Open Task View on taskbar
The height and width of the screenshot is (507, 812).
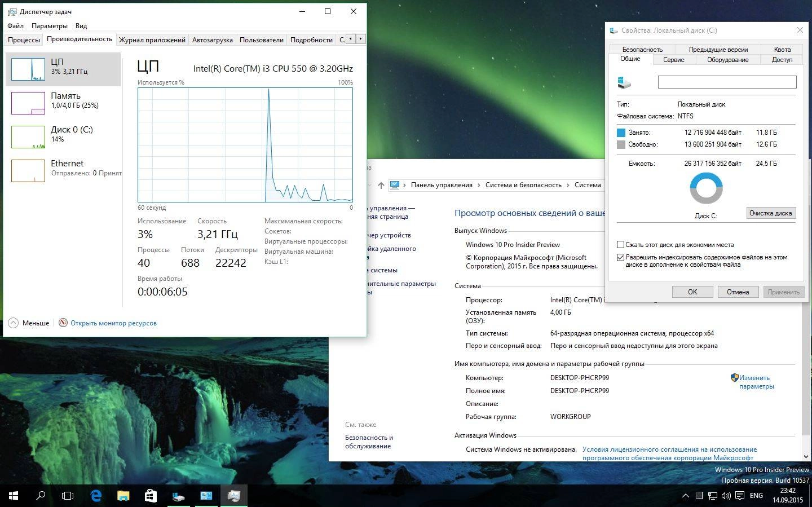coord(68,496)
